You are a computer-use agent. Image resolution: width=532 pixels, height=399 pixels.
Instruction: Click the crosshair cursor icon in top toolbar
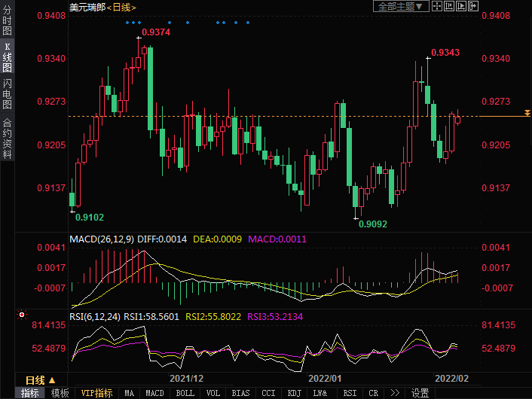pyautogui.click(x=437, y=6)
